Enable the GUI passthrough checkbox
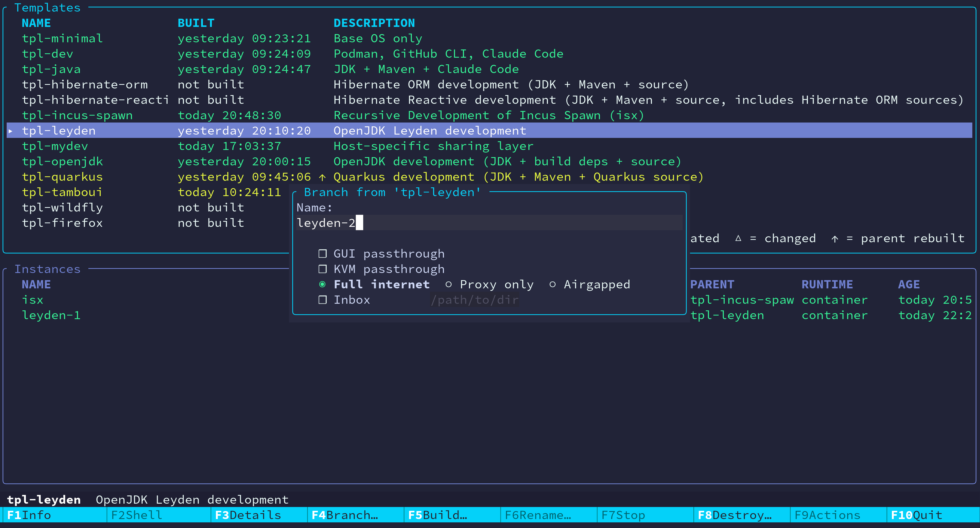Viewport: 980px width, 528px height. 322,253
